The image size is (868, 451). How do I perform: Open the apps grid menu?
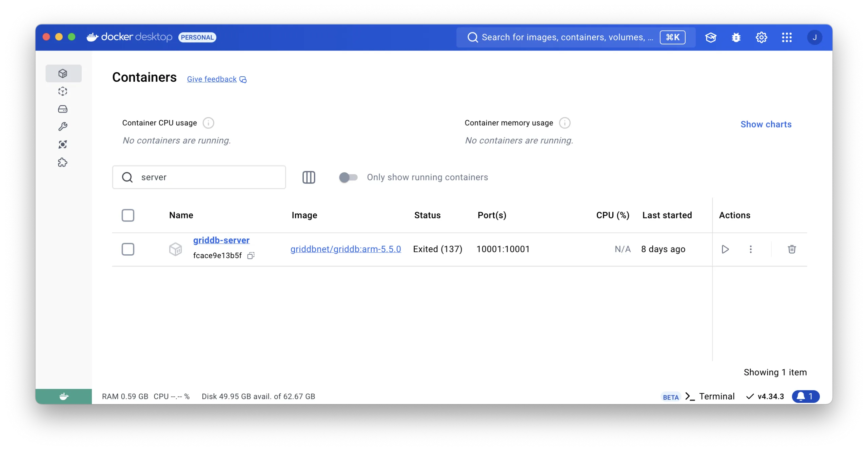point(787,37)
